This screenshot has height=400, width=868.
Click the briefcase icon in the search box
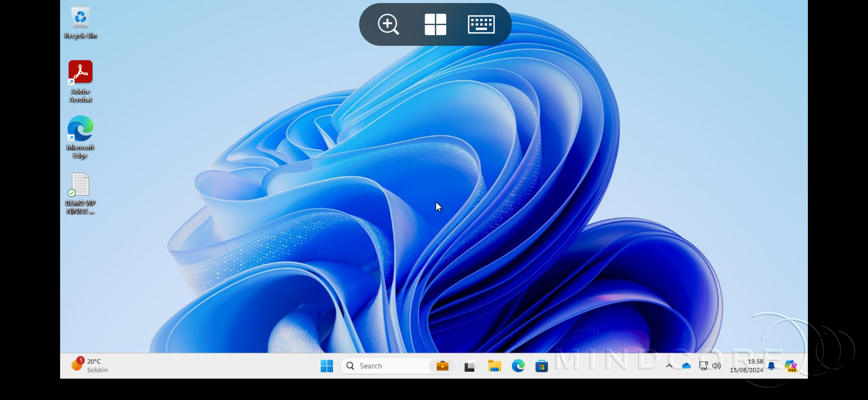click(442, 366)
